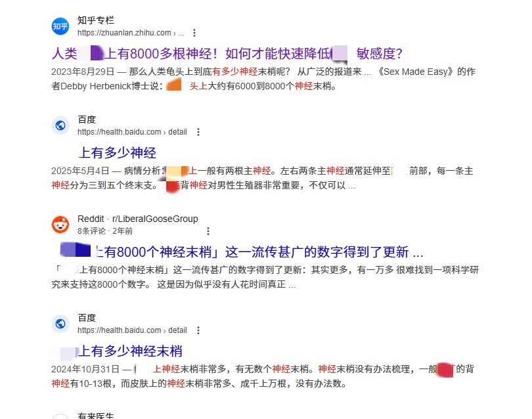Click health.baidu.com URL above 上有多少神经 title
Screen dimensions: 532x419
[132, 132]
